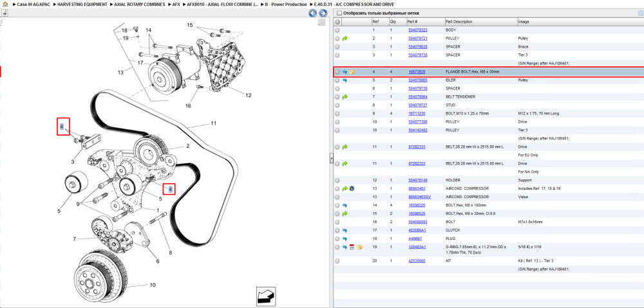This screenshot has height=308, width=644.
Task: Click the back arrow above the diagram
Action: click(312, 13)
